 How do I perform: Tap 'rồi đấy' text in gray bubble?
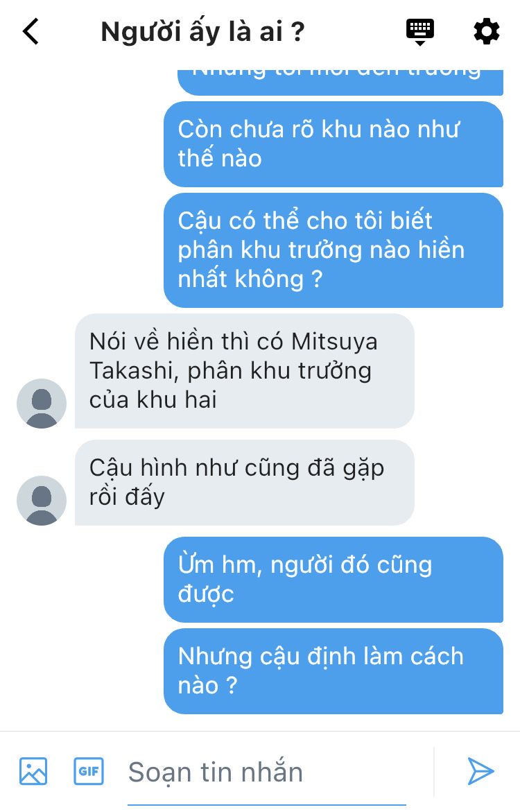(127, 497)
